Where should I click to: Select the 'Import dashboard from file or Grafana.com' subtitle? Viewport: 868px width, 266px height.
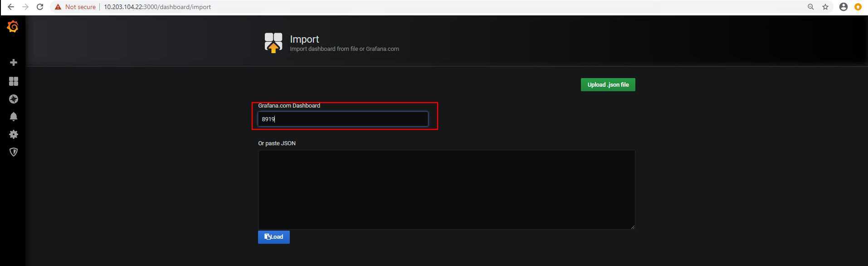click(x=344, y=49)
